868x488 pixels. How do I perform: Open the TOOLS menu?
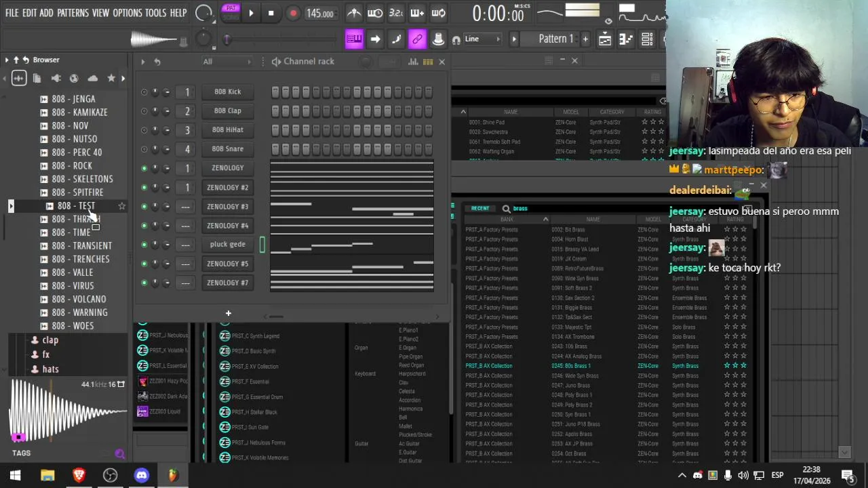[155, 13]
